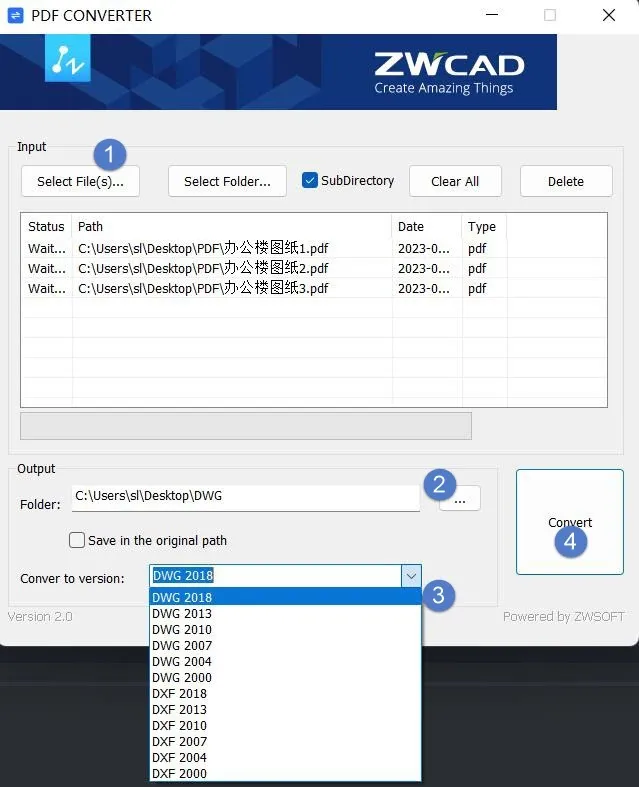Click the browse output folder ellipsis button
This screenshot has height=787, width=639.
pyautogui.click(x=460, y=498)
